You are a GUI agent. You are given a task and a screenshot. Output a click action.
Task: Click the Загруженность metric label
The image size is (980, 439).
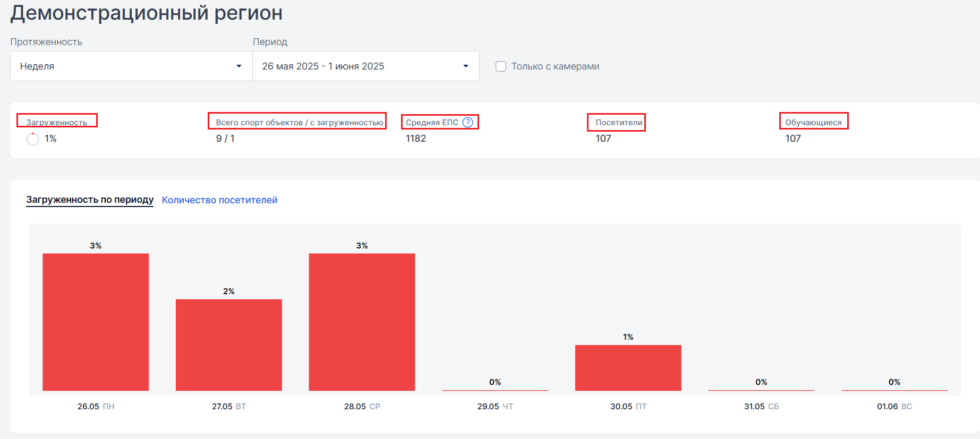pyautogui.click(x=57, y=122)
